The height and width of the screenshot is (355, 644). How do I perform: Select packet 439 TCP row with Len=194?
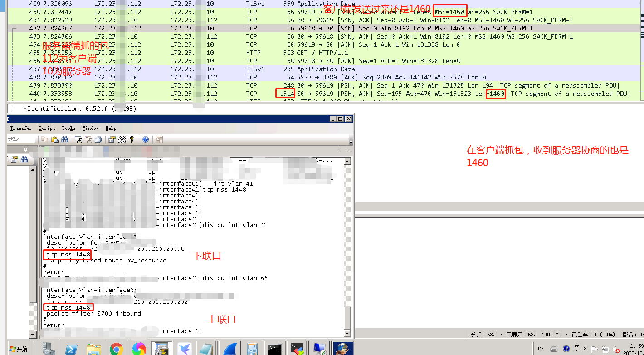pos(324,85)
